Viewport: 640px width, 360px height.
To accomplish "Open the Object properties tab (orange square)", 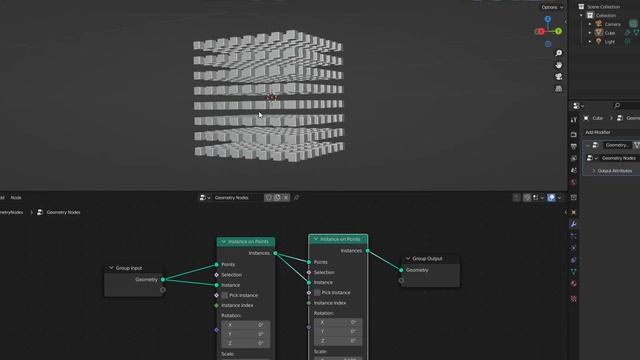I will point(573,212).
